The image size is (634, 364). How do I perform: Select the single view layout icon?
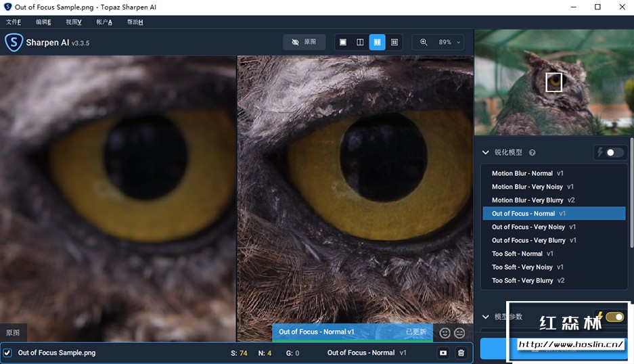click(343, 42)
